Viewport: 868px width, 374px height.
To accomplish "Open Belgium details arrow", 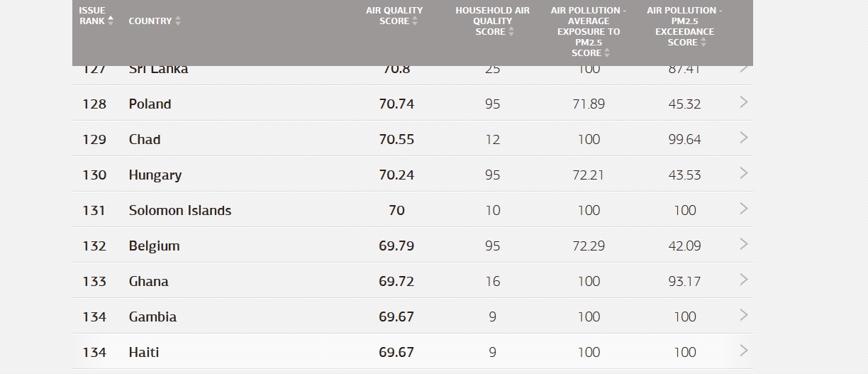I will pyautogui.click(x=744, y=244).
